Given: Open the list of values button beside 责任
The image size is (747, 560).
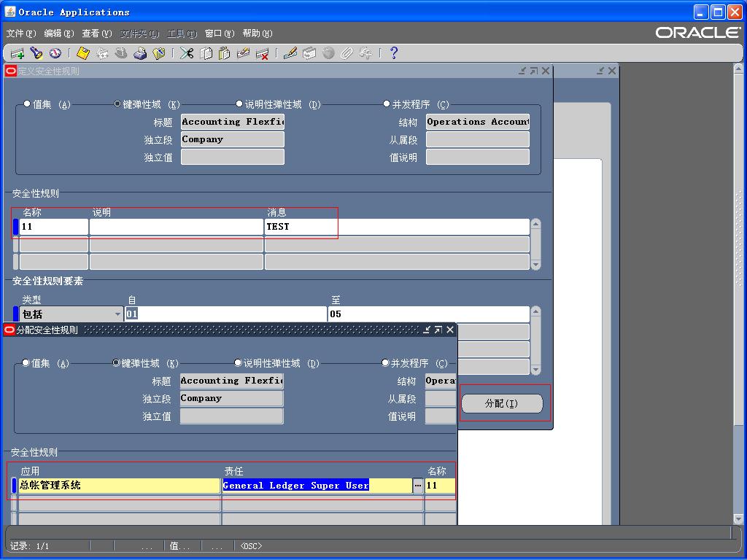Looking at the screenshot, I should click(x=418, y=486).
